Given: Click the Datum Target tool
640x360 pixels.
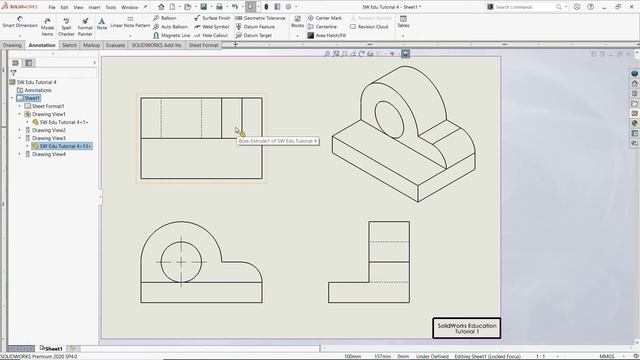Looking at the screenshot, I should click(255, 36).
